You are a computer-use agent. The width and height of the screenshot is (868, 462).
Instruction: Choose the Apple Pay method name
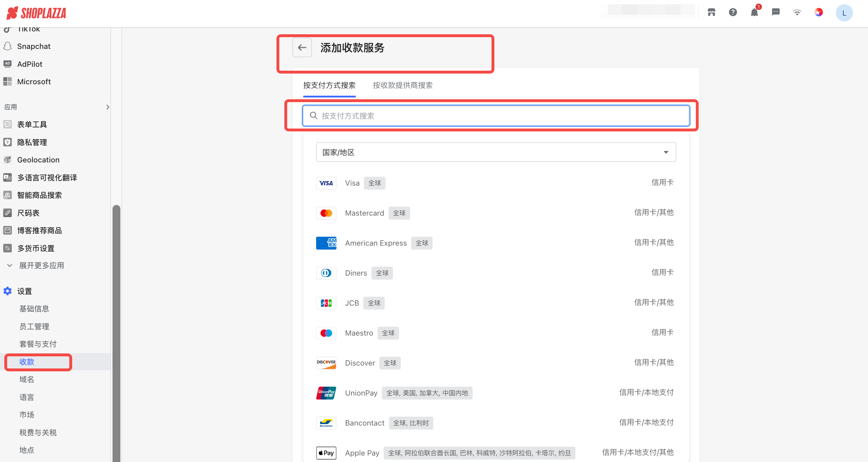click(x=362, y=453)
